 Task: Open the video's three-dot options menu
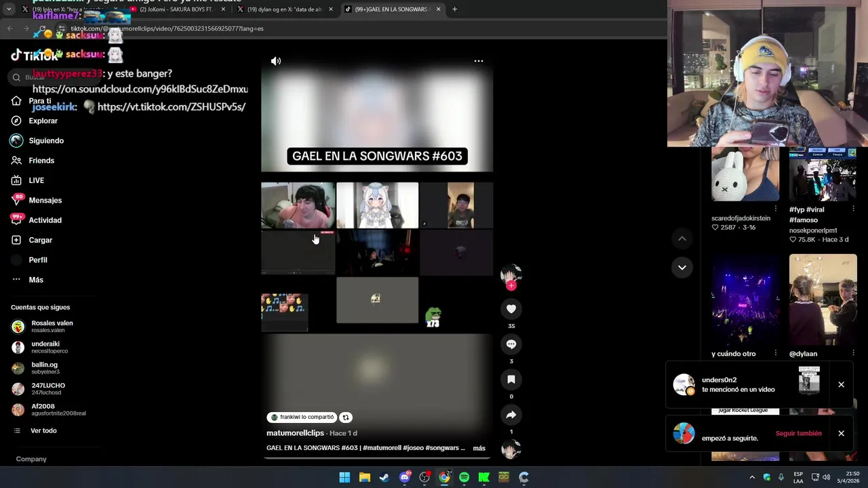point(479,61)
